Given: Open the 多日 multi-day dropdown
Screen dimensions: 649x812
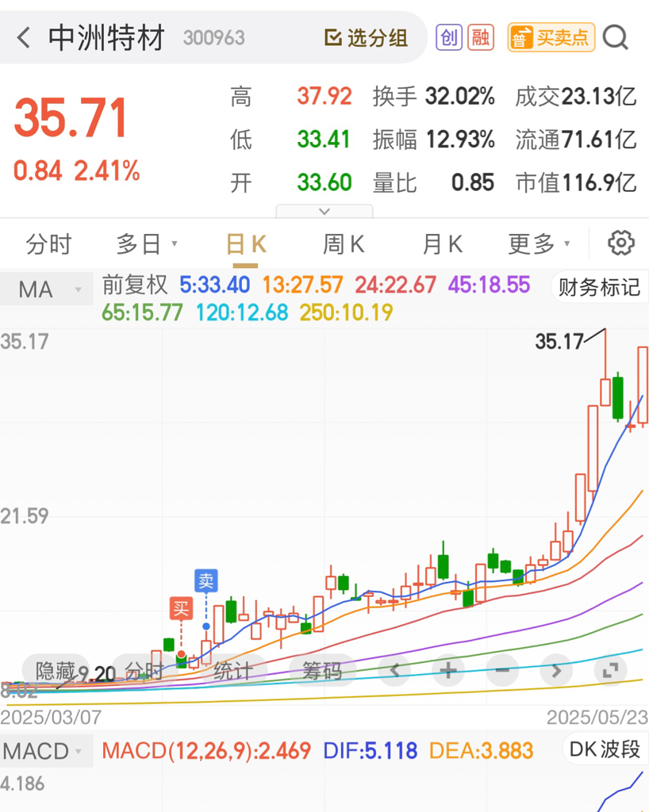Looking at the screenshot, I should 147,244.
